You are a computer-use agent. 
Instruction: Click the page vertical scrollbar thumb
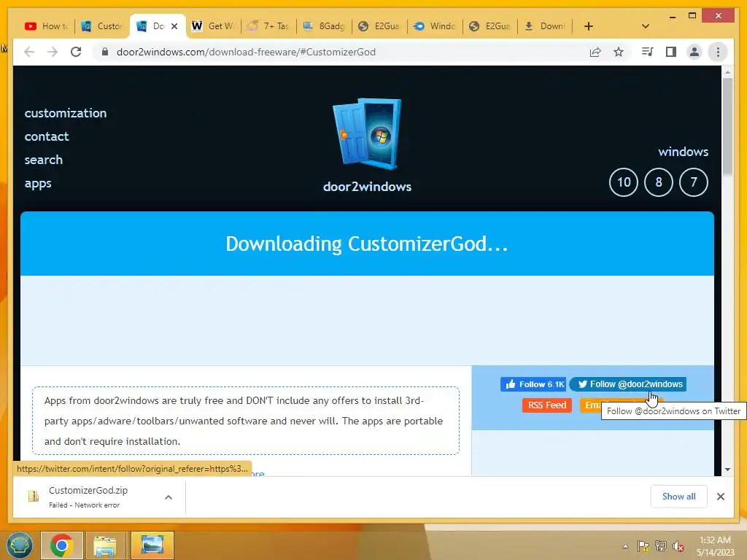tap(727, 126)
